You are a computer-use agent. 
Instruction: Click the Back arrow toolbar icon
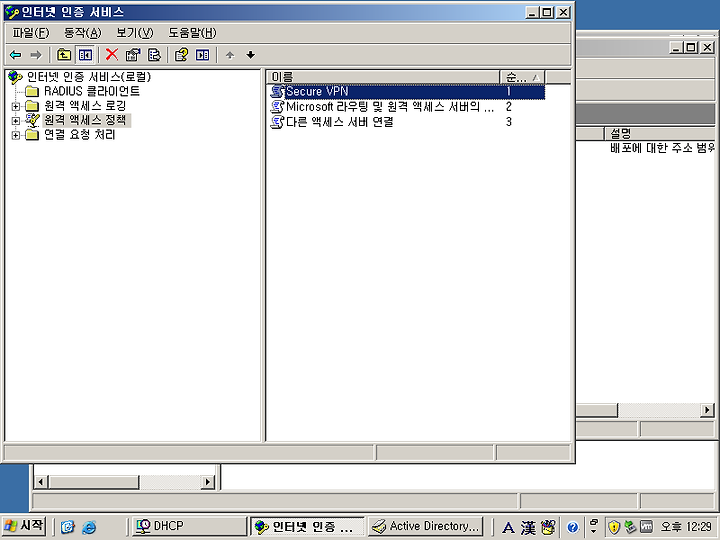16,55
